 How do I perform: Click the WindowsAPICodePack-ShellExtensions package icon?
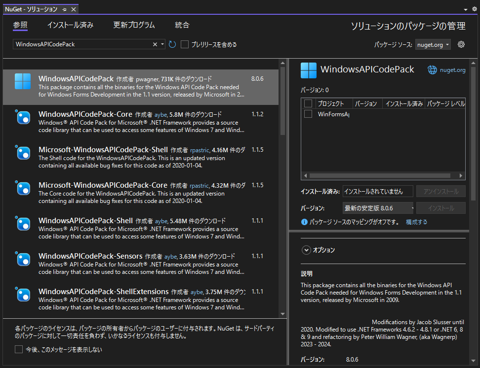[23, 295]
